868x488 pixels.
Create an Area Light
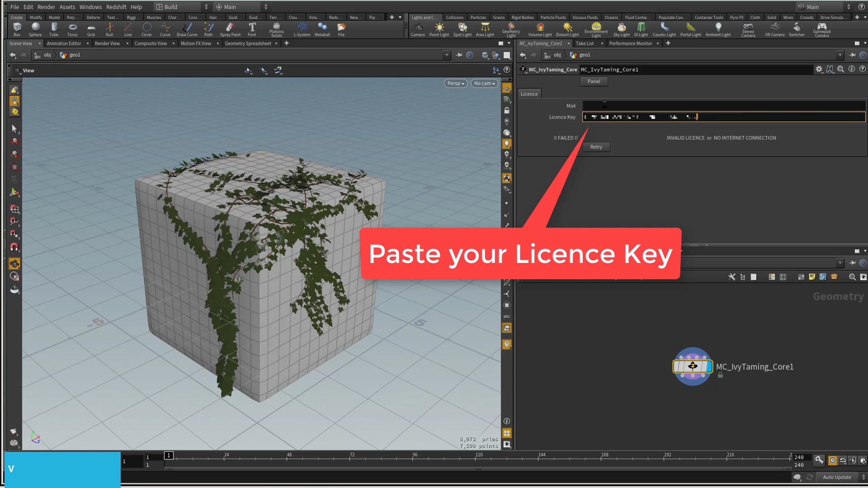[485, 29]
